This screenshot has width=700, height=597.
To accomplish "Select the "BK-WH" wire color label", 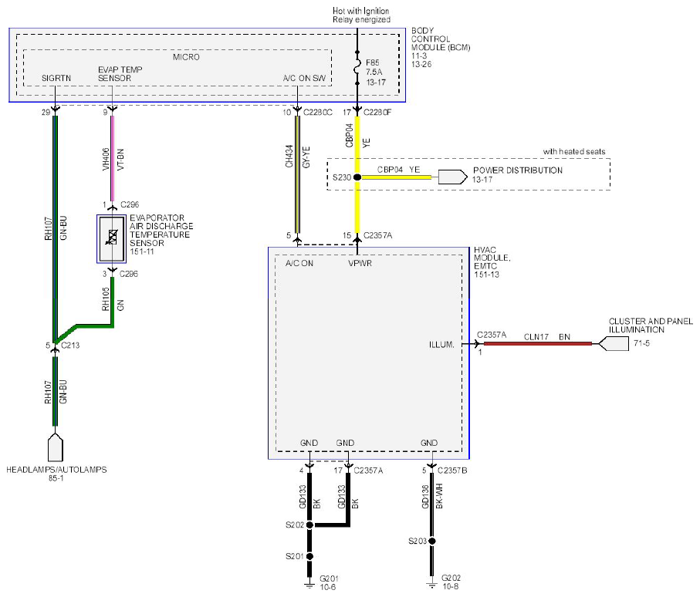I will 439,496.
